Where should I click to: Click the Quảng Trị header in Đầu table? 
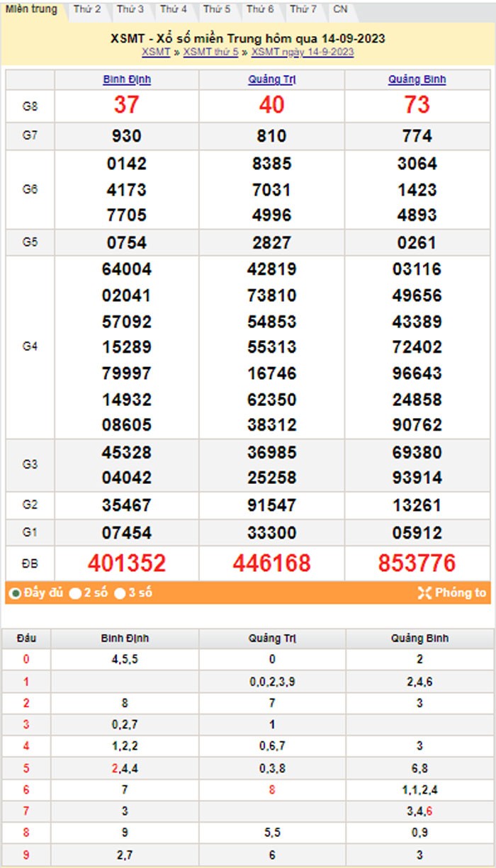pyautogui.click(x=272, y=638)
